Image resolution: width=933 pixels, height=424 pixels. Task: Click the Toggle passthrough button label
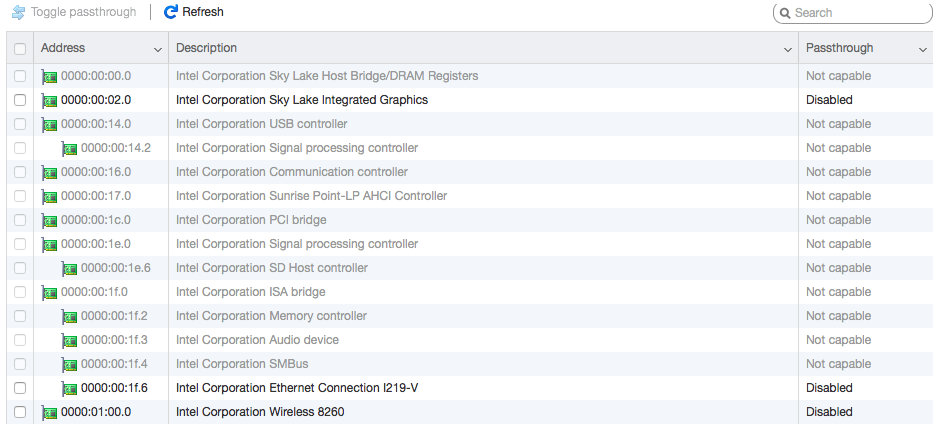click(85, 12)
